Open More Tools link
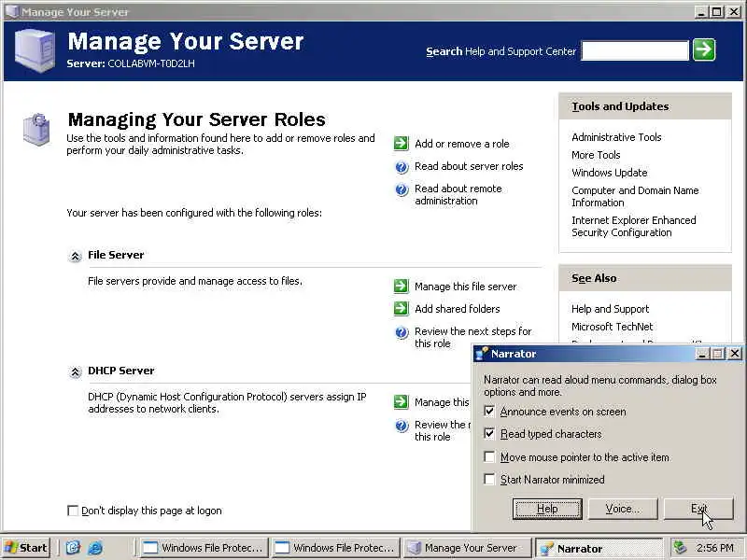Viewport: 747px width, 560px height. click(596, 155)
